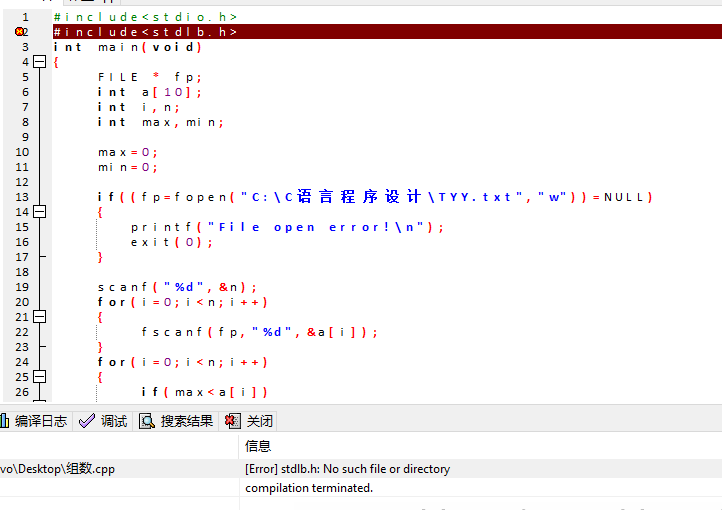Click the fopen TYY.txt line

click(x=375, y=197)
